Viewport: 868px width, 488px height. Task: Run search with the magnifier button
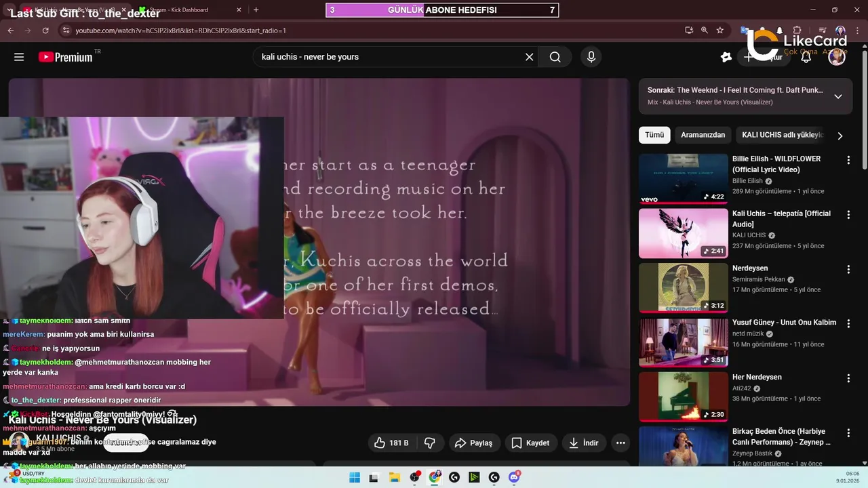tap(555, 57)
